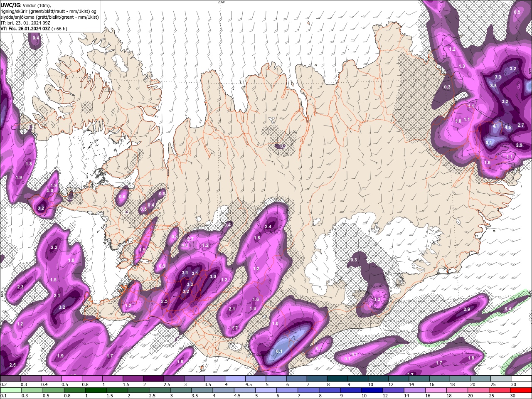532x399 pixels.
Task: Click the 2.2 value off the west coast
Action: pos(54,247)
